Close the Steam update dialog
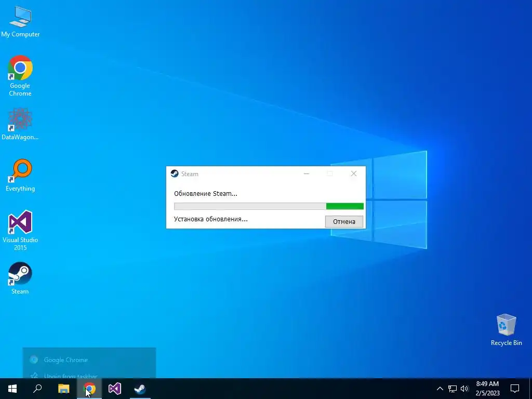 pos(354,174)
